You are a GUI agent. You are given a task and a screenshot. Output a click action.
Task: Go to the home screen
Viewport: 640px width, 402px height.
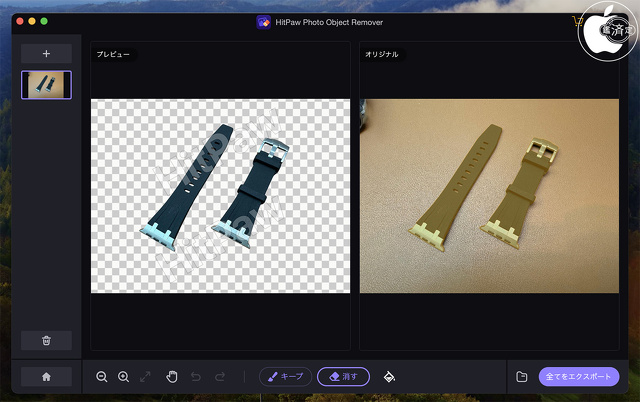pos(46,377)
